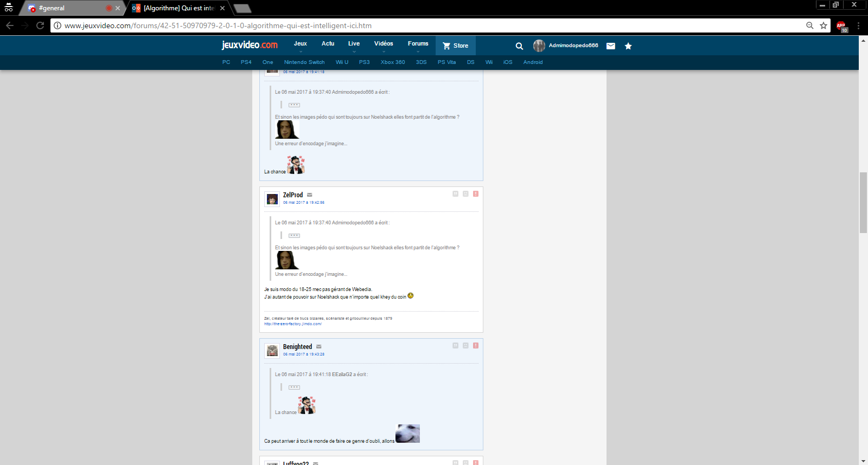Viewport: 868px width, 465px height.
Task: Reload the page
Action: 40,25
